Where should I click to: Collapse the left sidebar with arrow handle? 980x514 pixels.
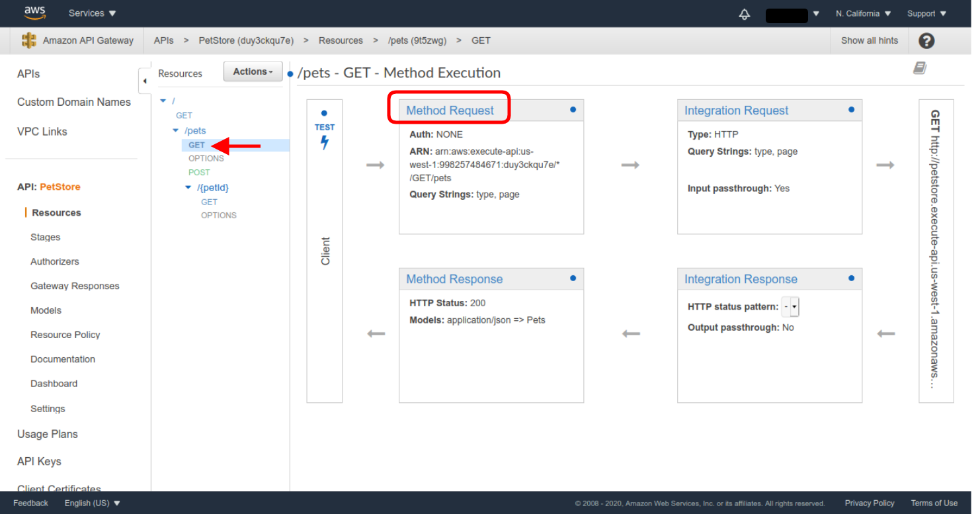(x=145, y=81)
